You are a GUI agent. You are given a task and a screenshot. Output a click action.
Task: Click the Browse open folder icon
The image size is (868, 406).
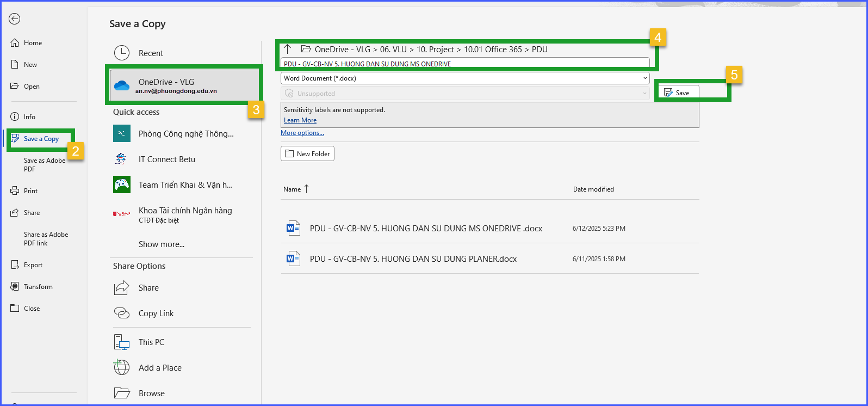[x=122, y=393]
